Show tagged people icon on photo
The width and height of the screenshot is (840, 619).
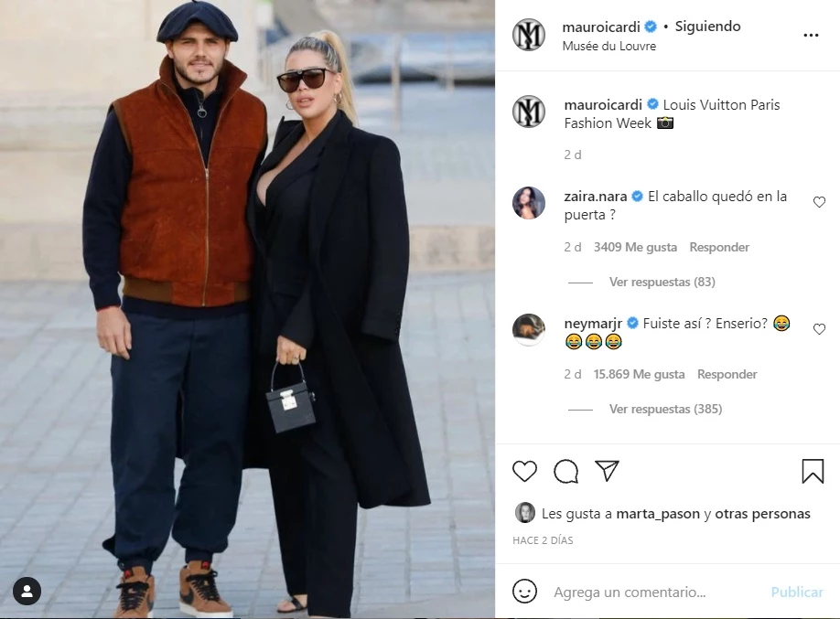27,592
